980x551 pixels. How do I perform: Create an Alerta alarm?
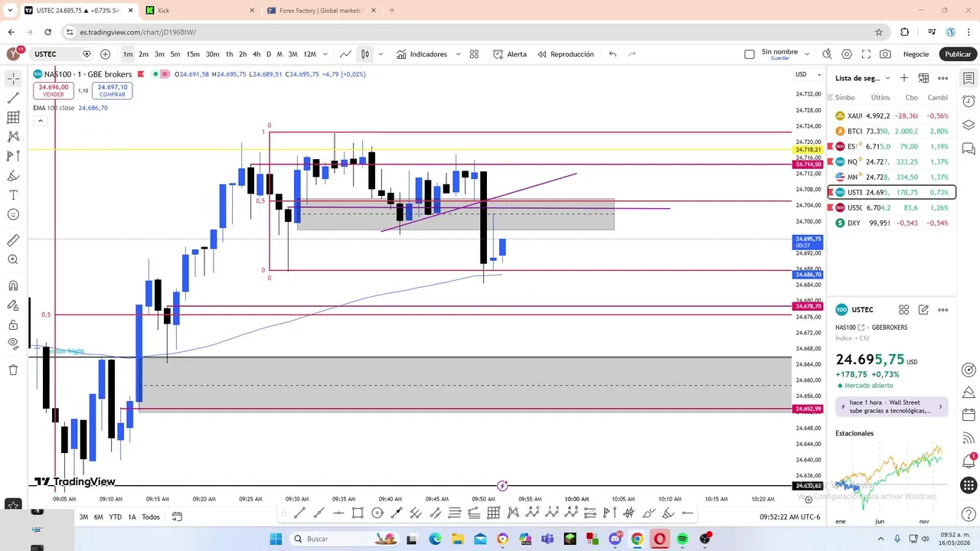coord(509,54)
